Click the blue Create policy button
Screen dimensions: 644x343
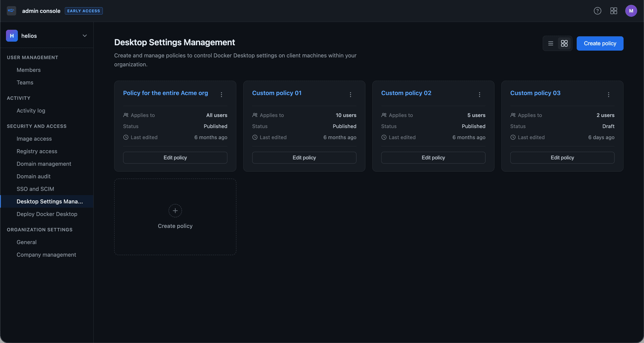(600, 43)
